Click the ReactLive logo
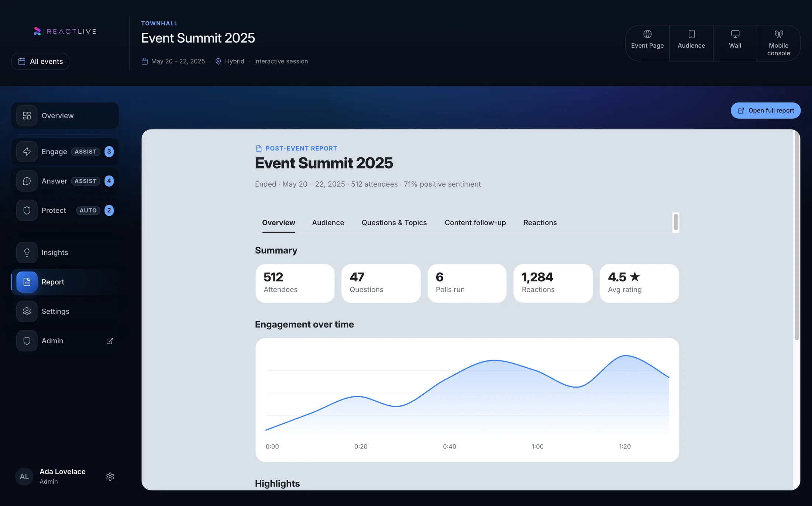Screen dimensions: 812x506 point(65,31)
